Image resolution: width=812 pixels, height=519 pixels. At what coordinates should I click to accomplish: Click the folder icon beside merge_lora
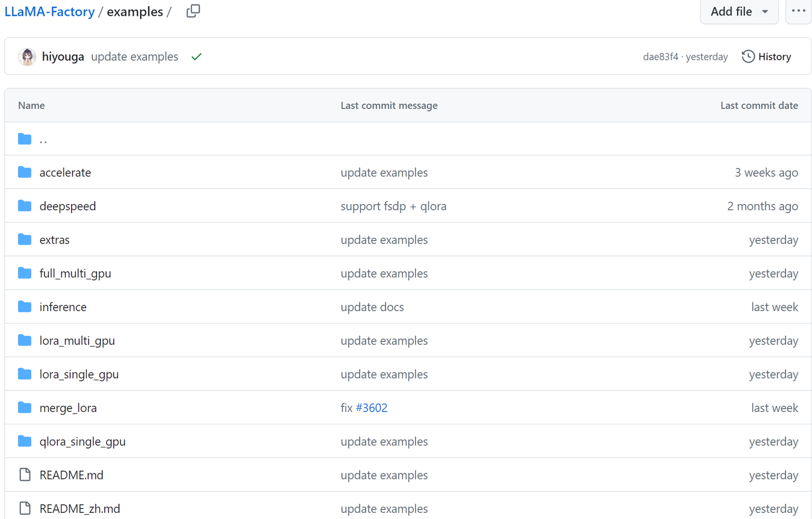[x=25, y=408]
